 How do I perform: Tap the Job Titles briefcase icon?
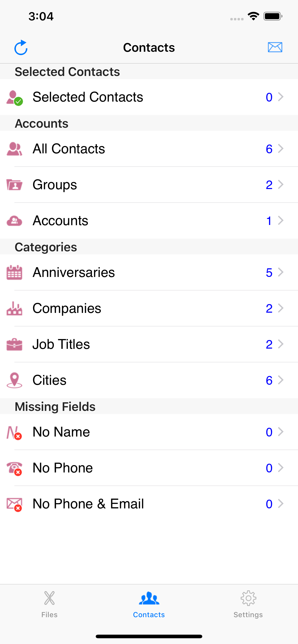coord(14,344)
